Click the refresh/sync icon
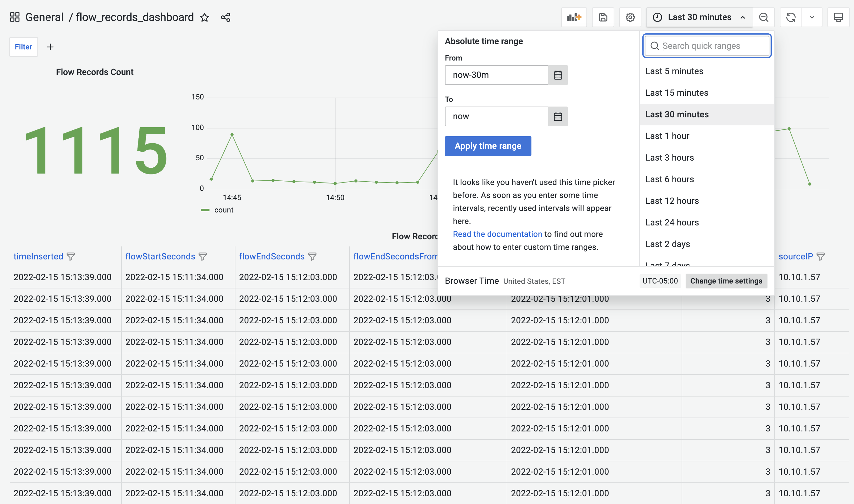Viewport: 854px width, 504px height. tap(791, 17)
